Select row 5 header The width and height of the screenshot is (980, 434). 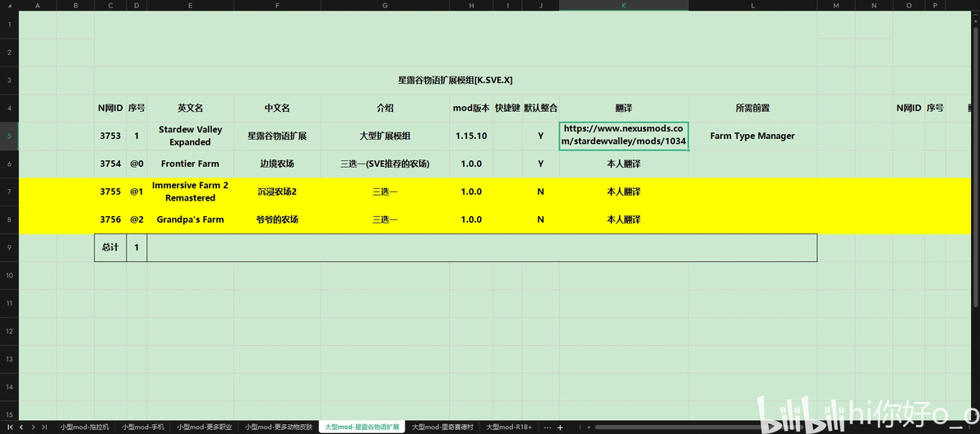click(x=9, y=136)
